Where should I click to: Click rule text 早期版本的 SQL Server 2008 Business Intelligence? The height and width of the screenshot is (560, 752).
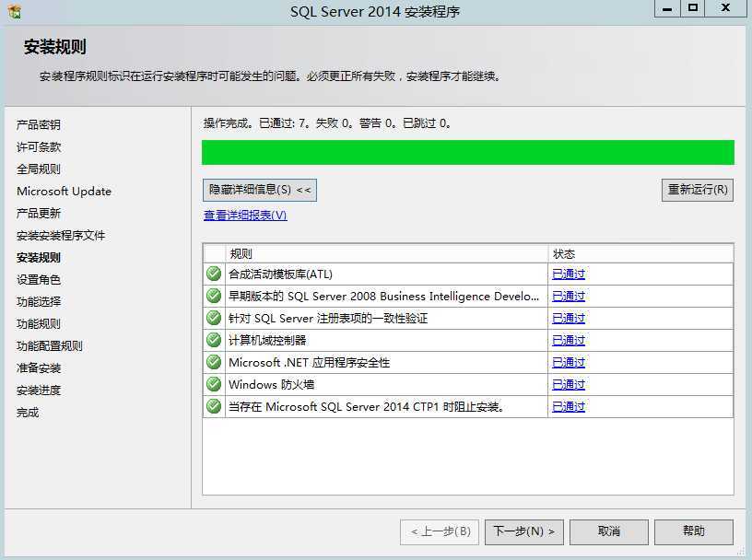point(383,297)
